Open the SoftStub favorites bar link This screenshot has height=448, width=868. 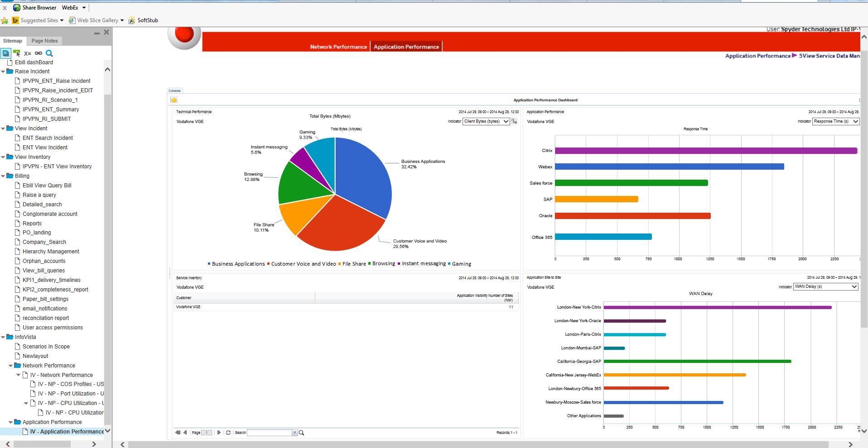pyautogui.click(x=147, y=20)
